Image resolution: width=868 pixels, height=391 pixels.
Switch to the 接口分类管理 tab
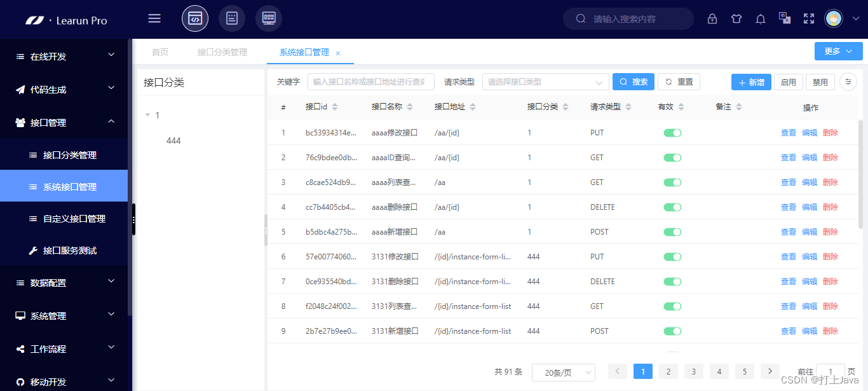[x=222, y=52]
